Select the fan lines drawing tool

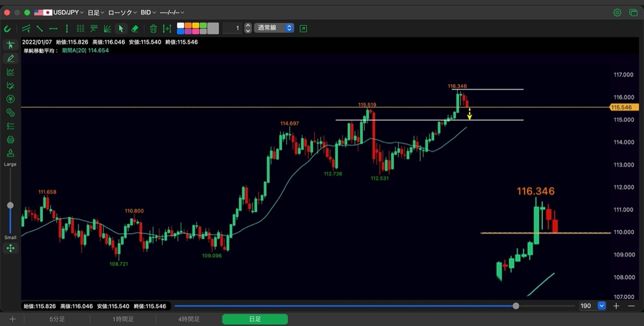[x=107, y=28]
